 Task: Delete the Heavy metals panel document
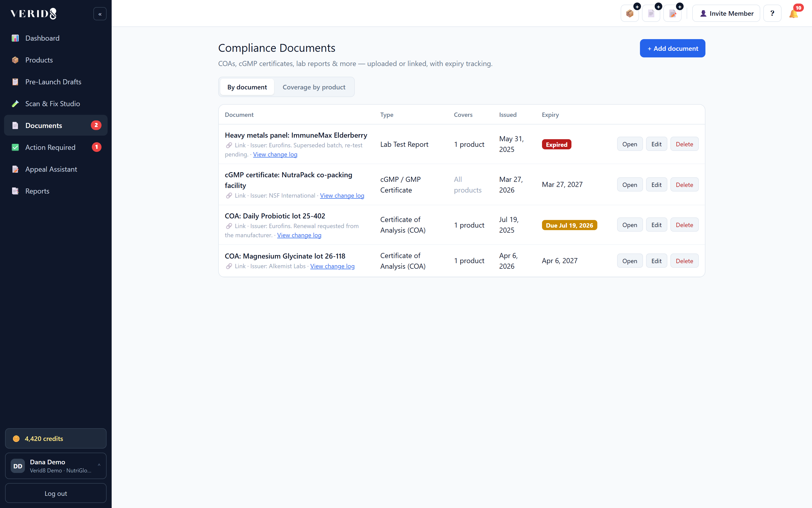tap(684, 144)
